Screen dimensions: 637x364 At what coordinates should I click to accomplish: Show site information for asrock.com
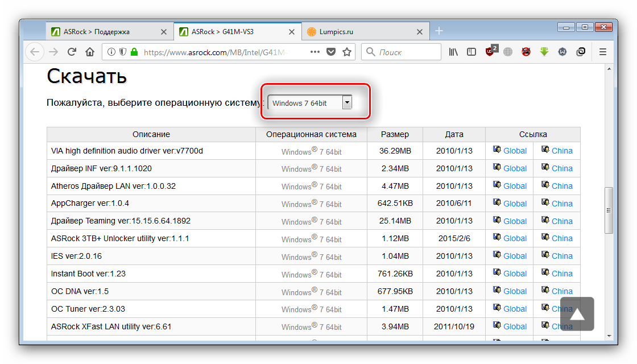112,52
